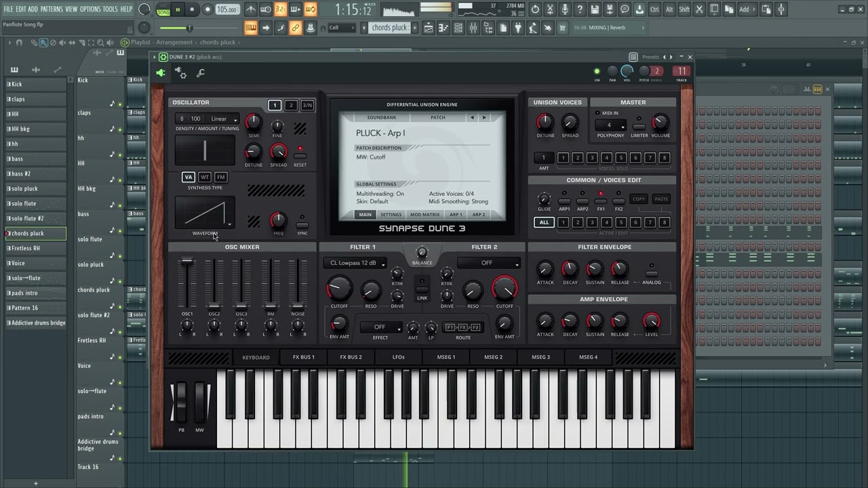Open the help question mark icon

click(x=579, y=9)
